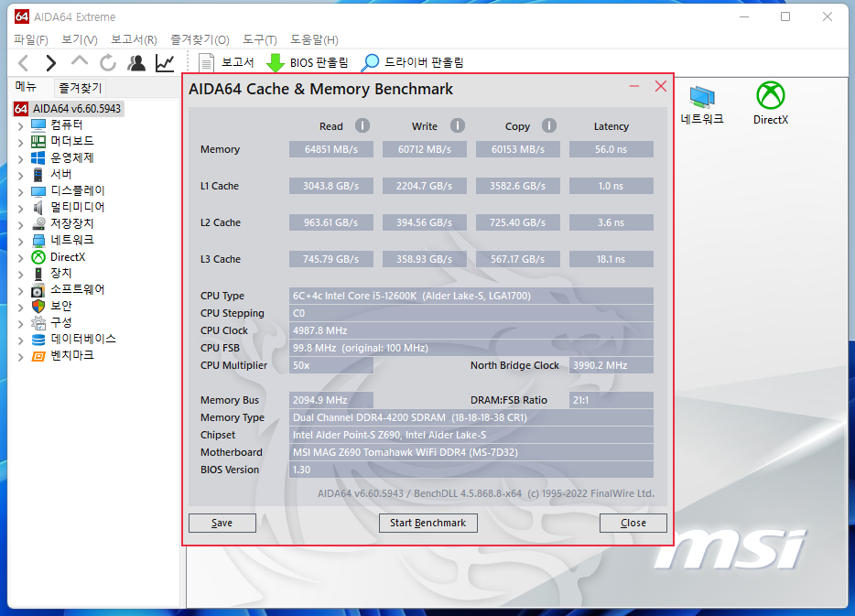
Task: Open the 즐겨찾기(O) menu
Action: 200,39
